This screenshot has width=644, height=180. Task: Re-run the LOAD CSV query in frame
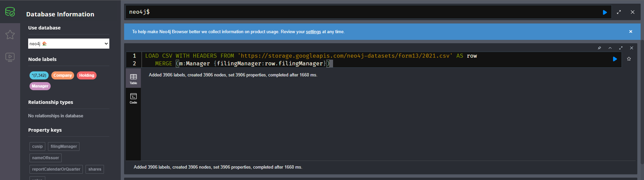pos(615,59)
